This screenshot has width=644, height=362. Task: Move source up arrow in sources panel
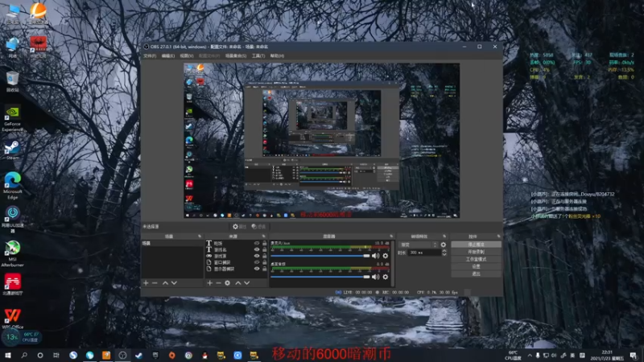coord(237,283)
